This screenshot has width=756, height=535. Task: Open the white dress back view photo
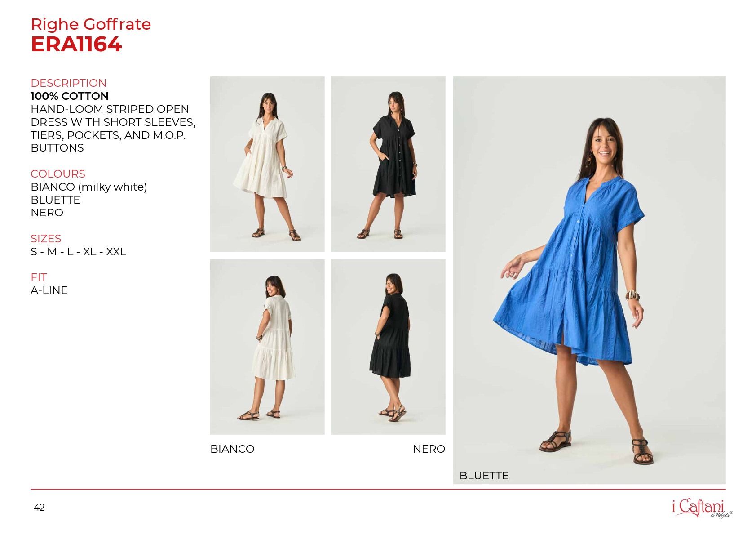pyautogui.click(x=267, y=347)
